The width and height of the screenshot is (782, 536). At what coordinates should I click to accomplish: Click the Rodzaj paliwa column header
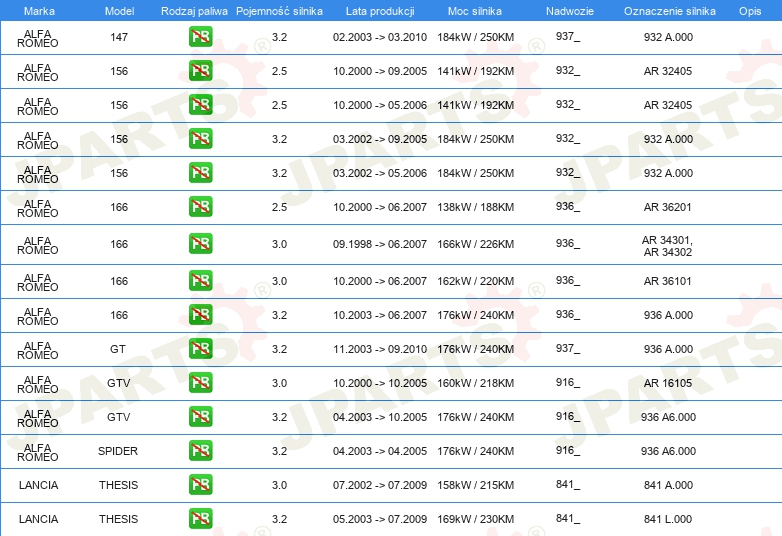click(x=194, y=11)
